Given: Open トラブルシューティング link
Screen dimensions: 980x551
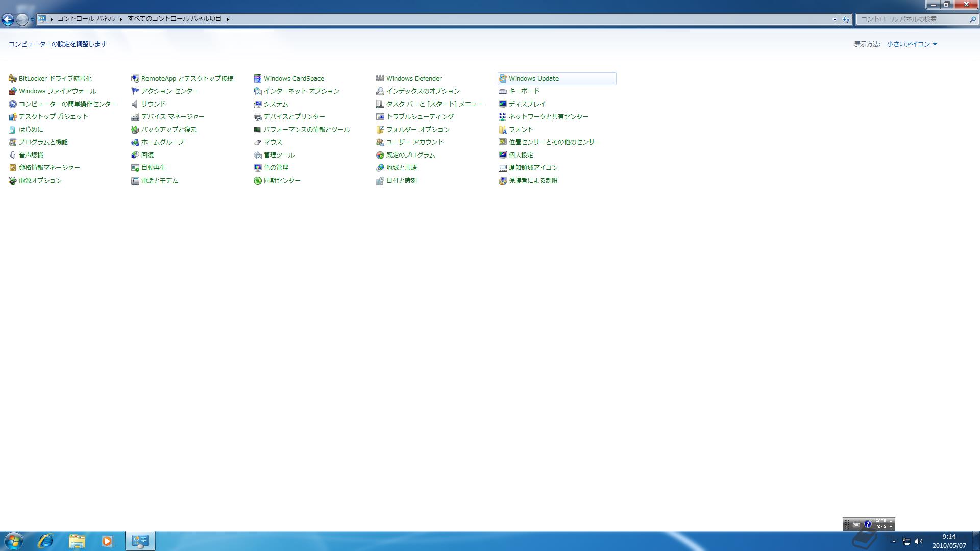Looking at the screenshot, I should pos(420,117).
